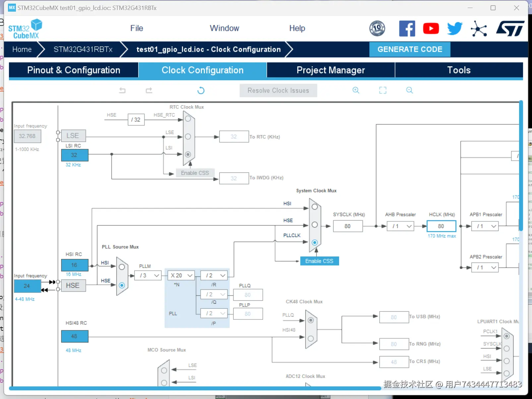
Task: Zoom in on the clock diagram
Action: (356, 90)
